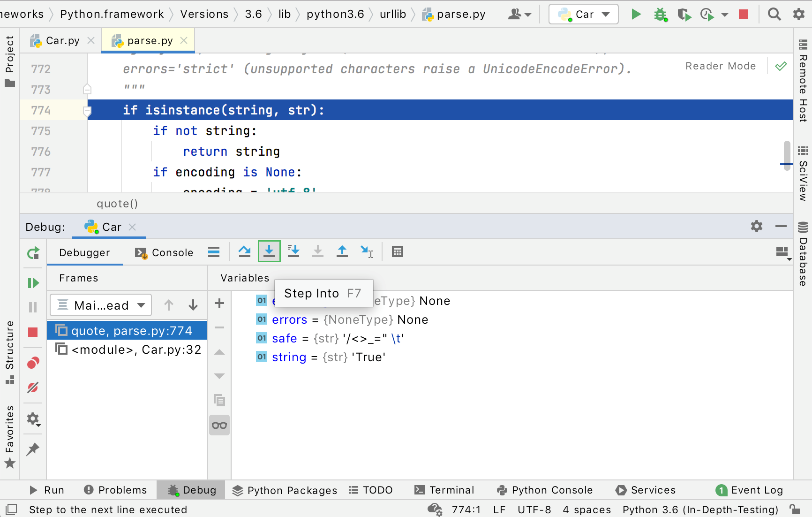Viewport: 812px width, 517px height.
Task: Step out of the quote frame
Action: (342, 251)
